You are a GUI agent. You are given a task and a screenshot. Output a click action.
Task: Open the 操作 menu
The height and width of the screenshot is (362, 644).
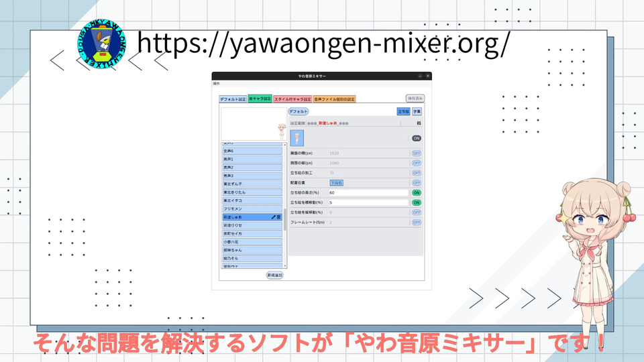[217, 83]
